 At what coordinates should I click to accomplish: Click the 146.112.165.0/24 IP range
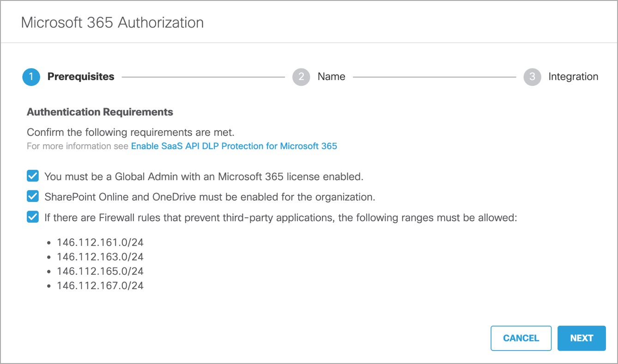(100, 271)
